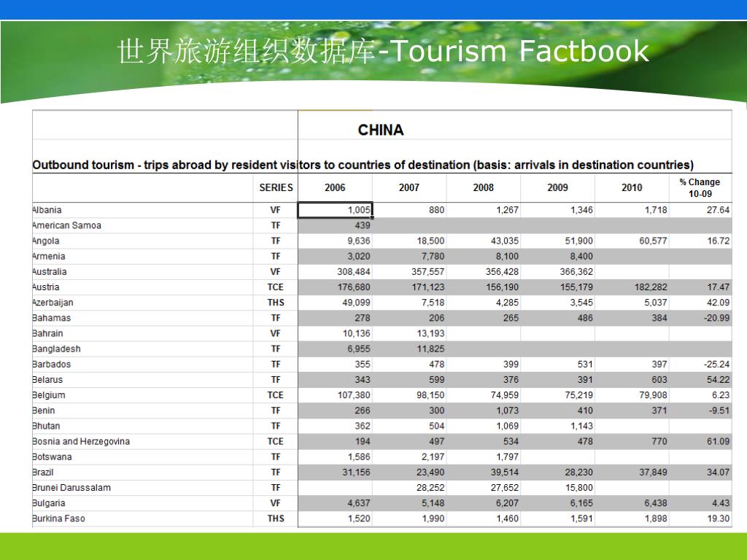Screen dimensions: 747x560
Task: Click the Brunei Darussalam row label
Action: pos(71,488)
